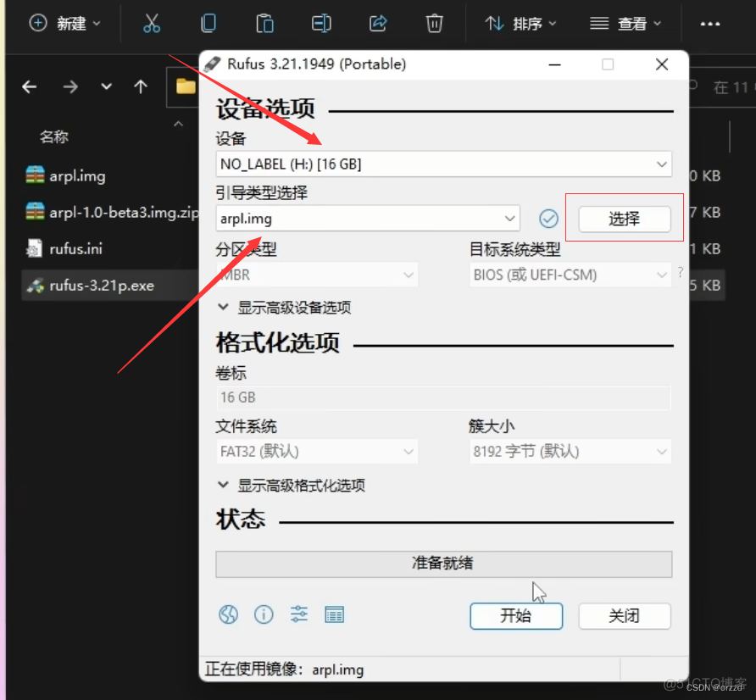Click the Copy icon in Explorer toolbar
The height and width of the screenshot is (700, 756).
208,23
